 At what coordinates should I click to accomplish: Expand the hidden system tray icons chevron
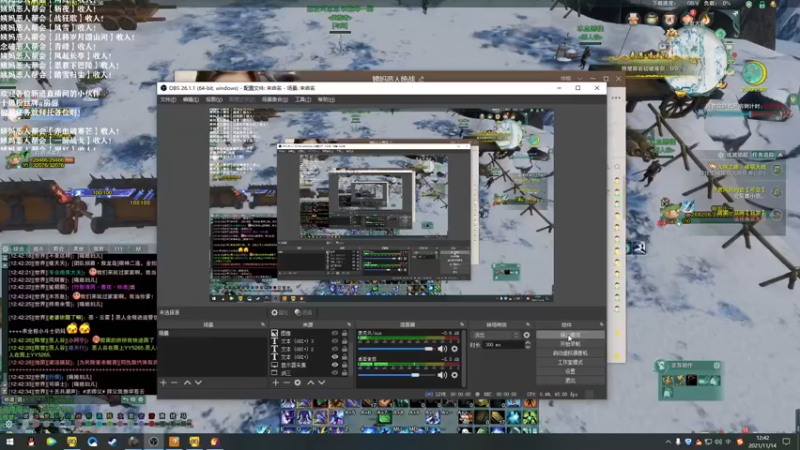pyautogui.click(x=668, y=442)
